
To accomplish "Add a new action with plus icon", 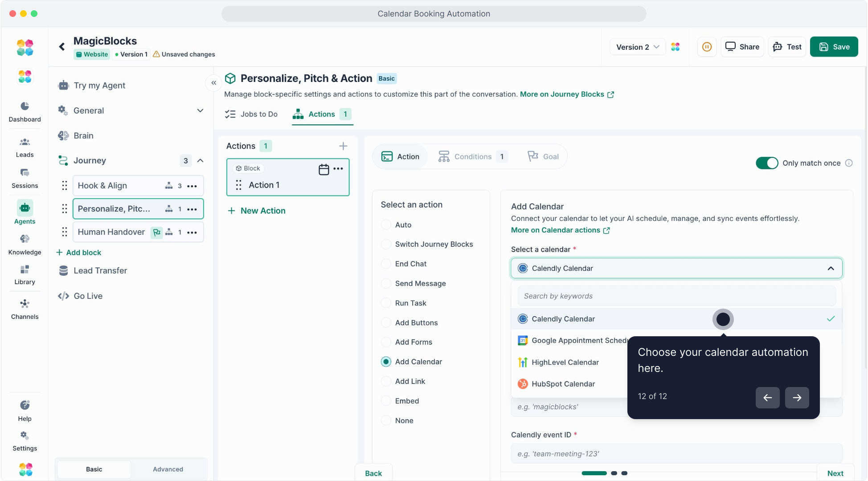I will pos(343,146).
